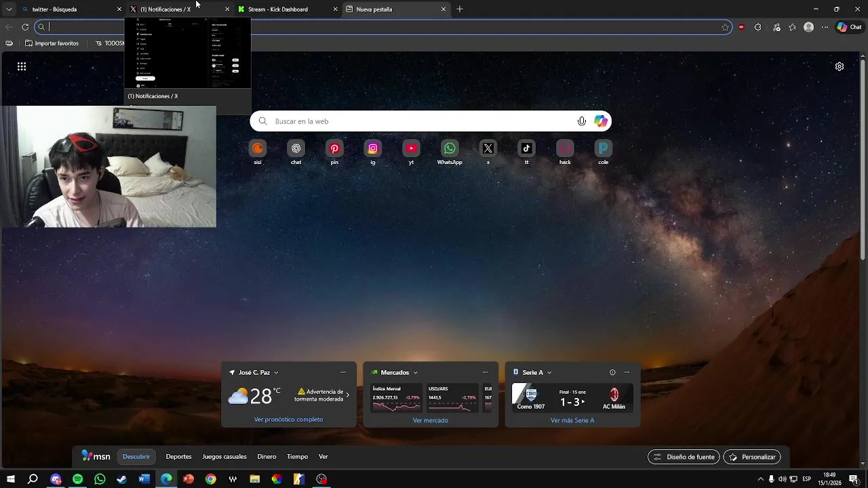Open Ver pronóstico completo link
The image size is (868, 488).
(288, 420)
